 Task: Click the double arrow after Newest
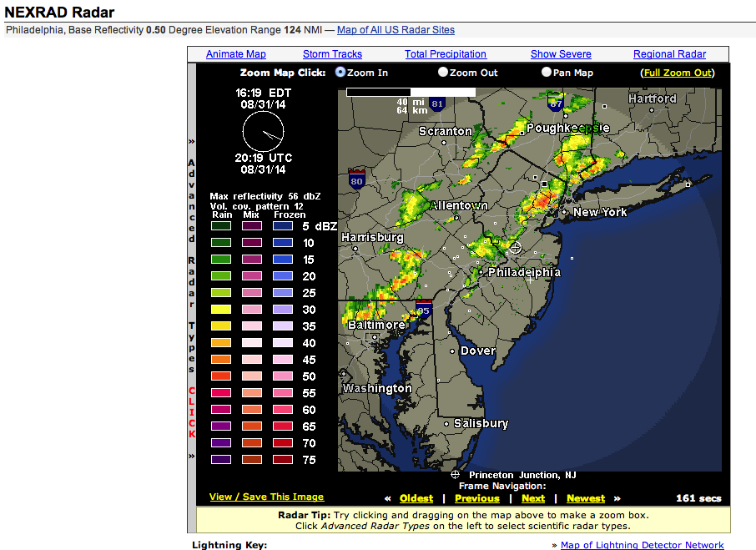(x=617, y=498)
